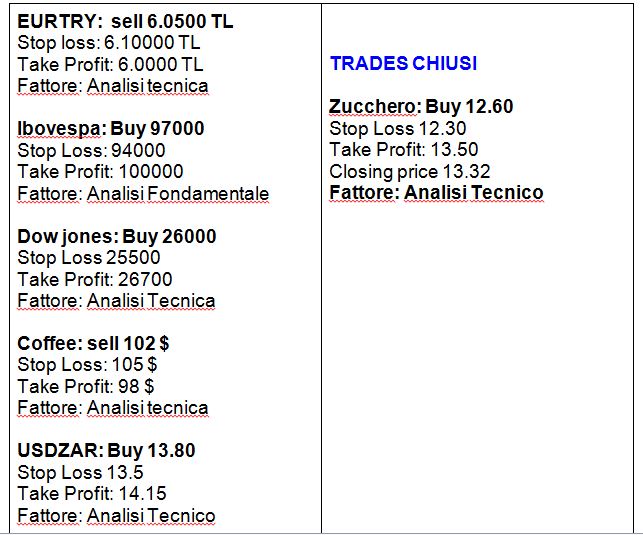Click the Dow jones Buy 26000 heading

tap(117, 237)
